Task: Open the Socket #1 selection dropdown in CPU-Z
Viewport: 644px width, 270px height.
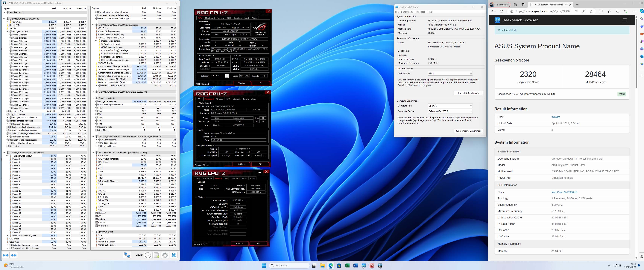Action: pyautogui.click(x=220, y=76)
